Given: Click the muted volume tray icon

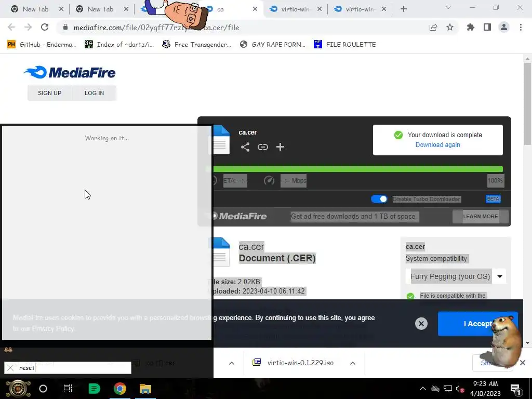Looking at the screenshot, I should pos(460,389).
